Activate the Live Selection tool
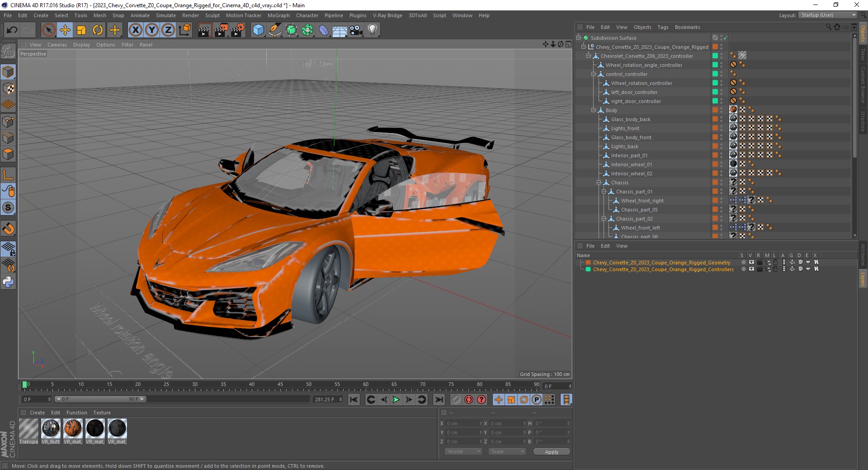Image resolution: width=868 pixels, height=470 pixels. pos(48,30)
